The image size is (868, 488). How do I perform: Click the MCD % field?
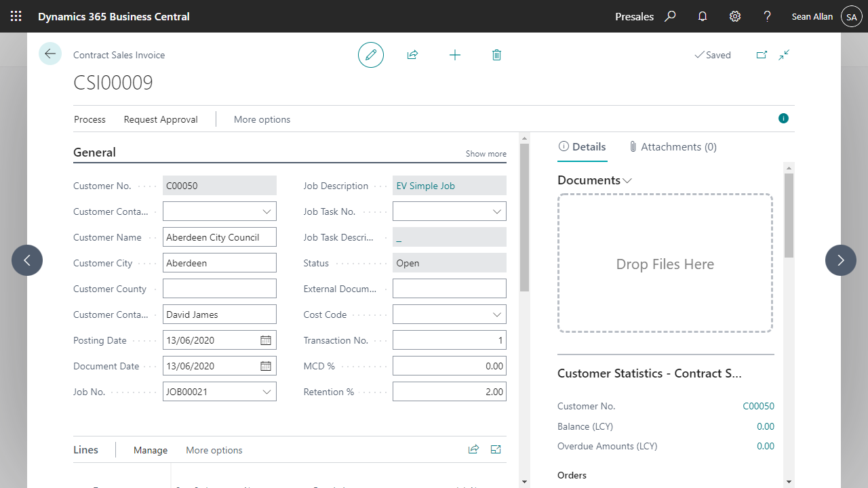(x=450, y=366)
